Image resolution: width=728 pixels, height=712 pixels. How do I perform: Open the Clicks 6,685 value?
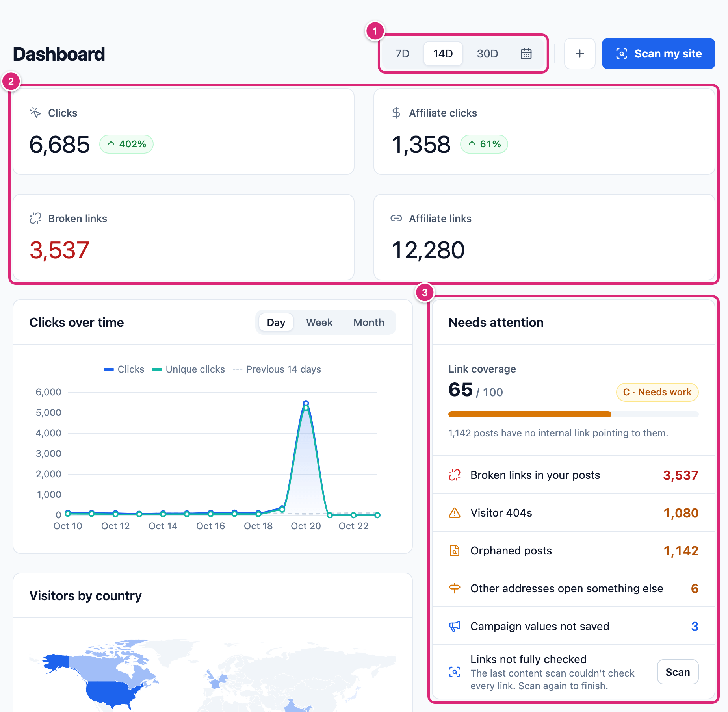pos(59,145)
